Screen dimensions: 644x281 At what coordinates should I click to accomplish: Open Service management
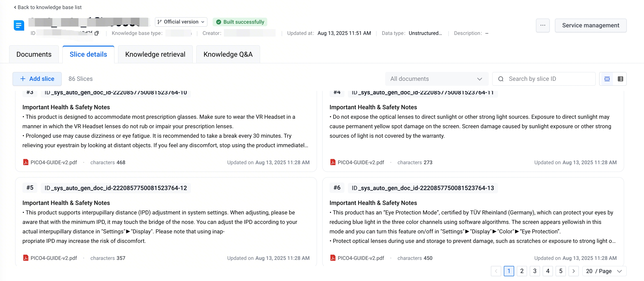tap(590, 25)
